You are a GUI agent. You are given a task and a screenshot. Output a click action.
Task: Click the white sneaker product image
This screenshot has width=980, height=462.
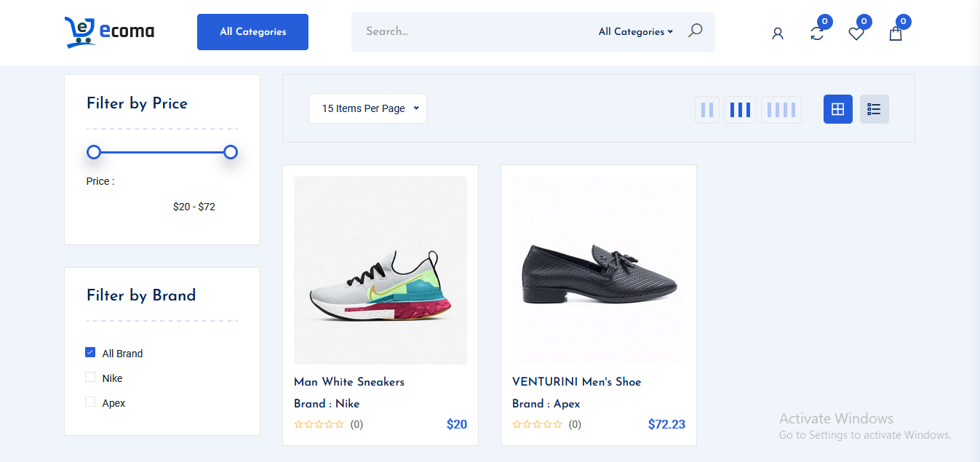coord(381,270)
